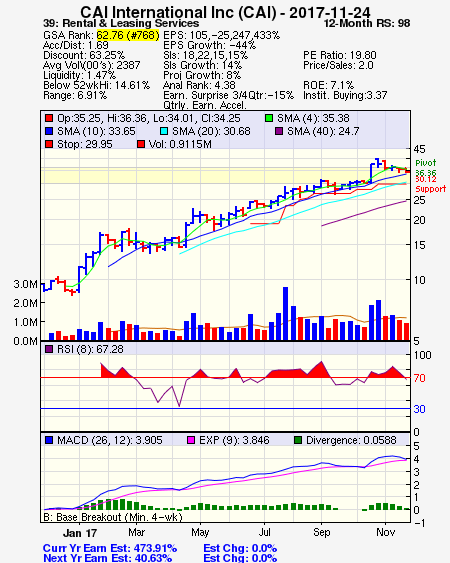Click the purple RSI (8) legend swatch
Viewport: 450px width, 563px height.
(49, 349)
